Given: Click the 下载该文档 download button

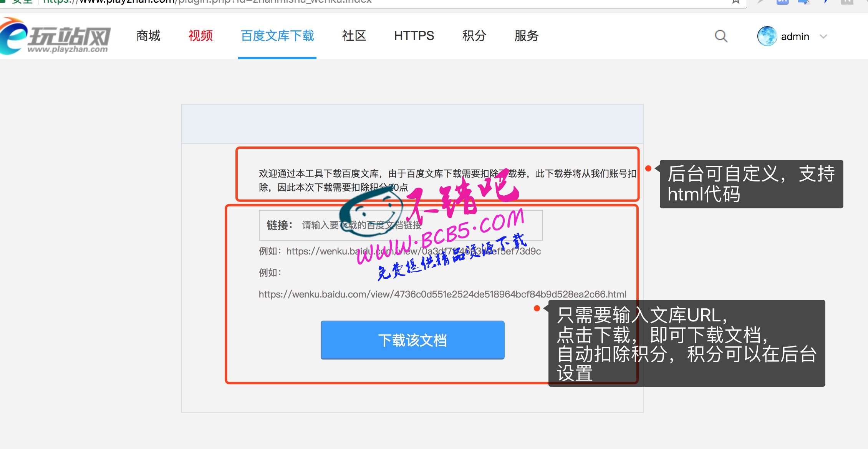Looking at the screenshot, I should pos(412,340).
